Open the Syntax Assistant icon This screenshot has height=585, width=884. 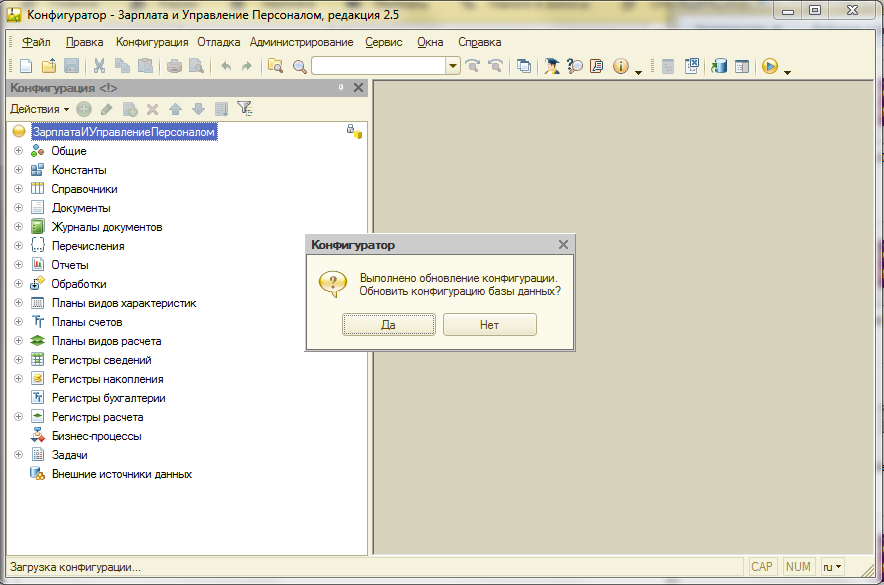point(552,66)
